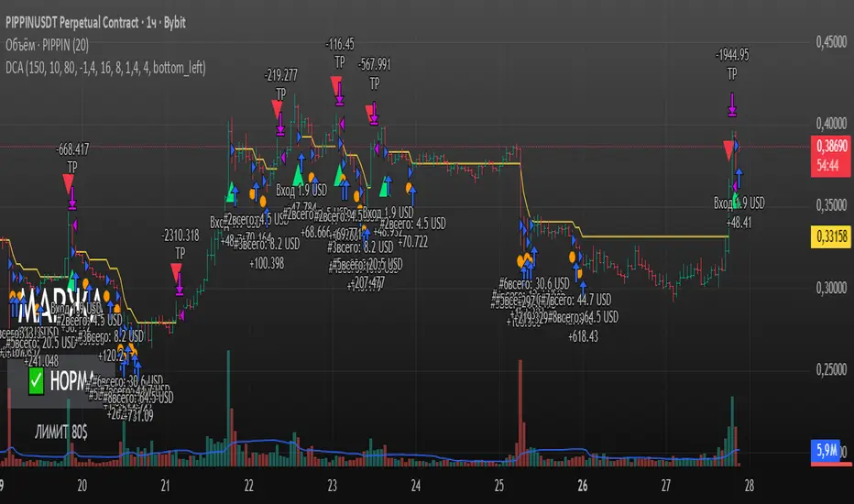Click date 25 on the time axis
Screen dimensions: 854x504
coord(498,486)
